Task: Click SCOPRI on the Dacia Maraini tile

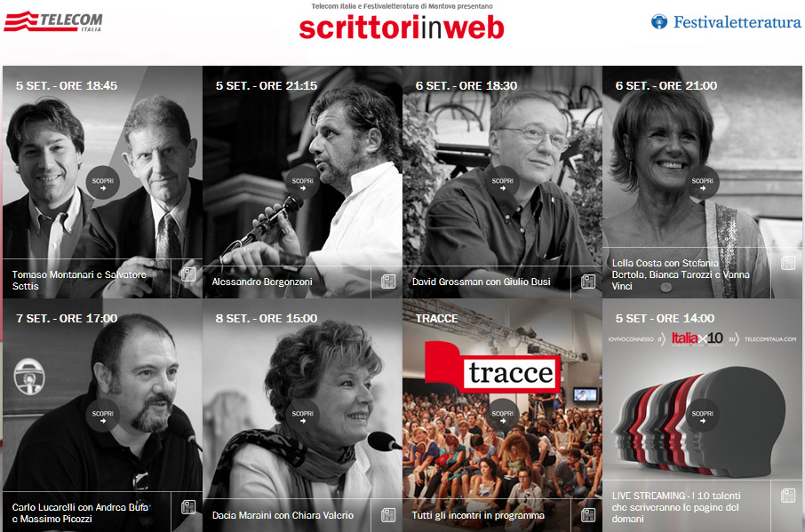Action: (x=302, y=415)
